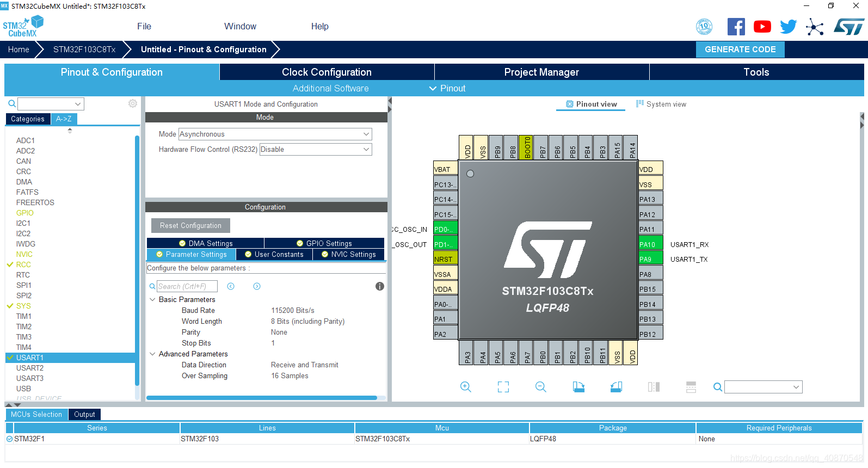The height and width of the screenshot is (468, 868).
Task: Collapse the Advanced Parameters group
Action: coord(152,354)
